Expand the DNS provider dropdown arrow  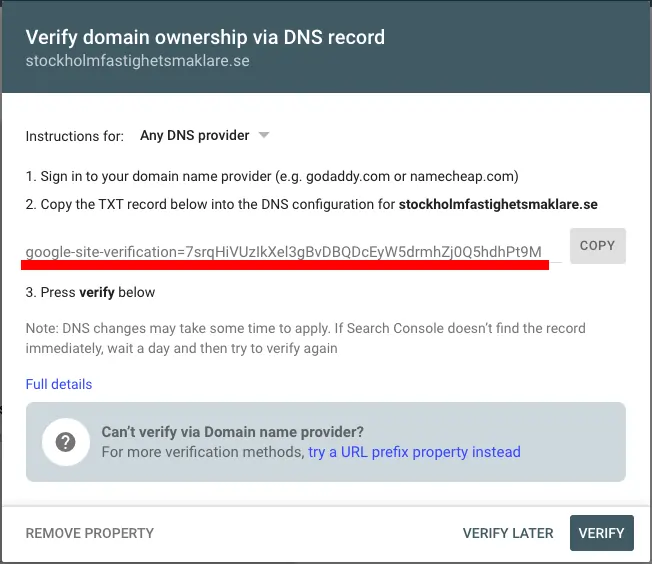pyautogui.click(x=264, y=135)
